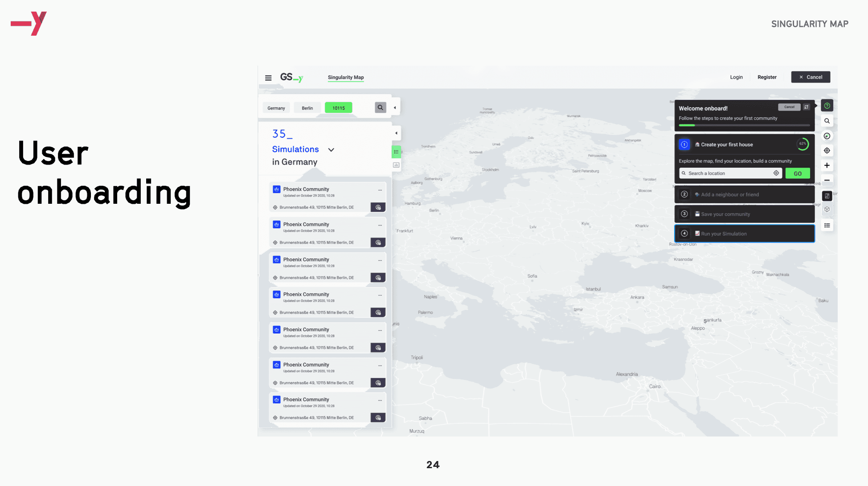Viewport: 868px width, 486px height.
Task: Click the green help question-mark icon
Action: click(827, 106)
